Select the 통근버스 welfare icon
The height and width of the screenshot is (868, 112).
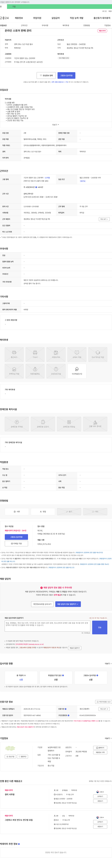[x=14, y=354]
